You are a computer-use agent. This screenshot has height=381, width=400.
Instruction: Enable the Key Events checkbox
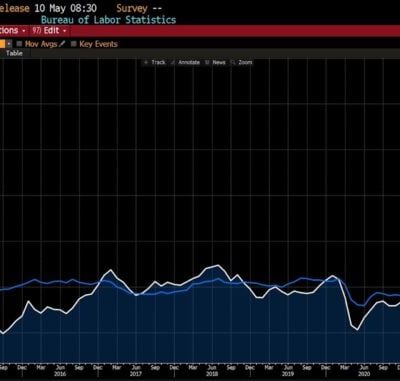point(74,44)
